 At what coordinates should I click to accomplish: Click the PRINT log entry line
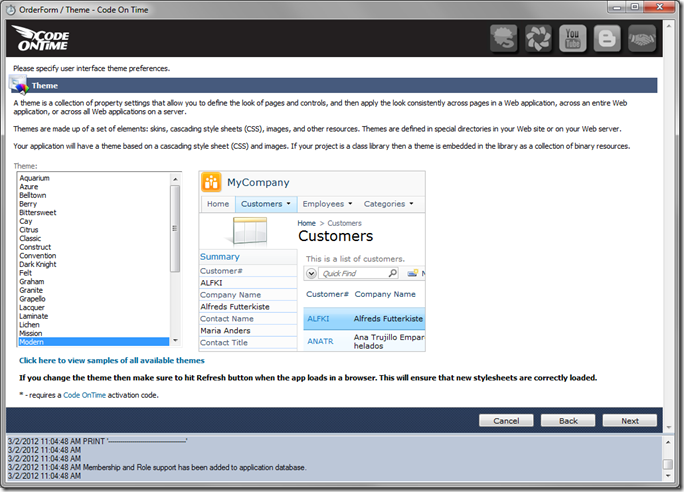pos(98,441)
